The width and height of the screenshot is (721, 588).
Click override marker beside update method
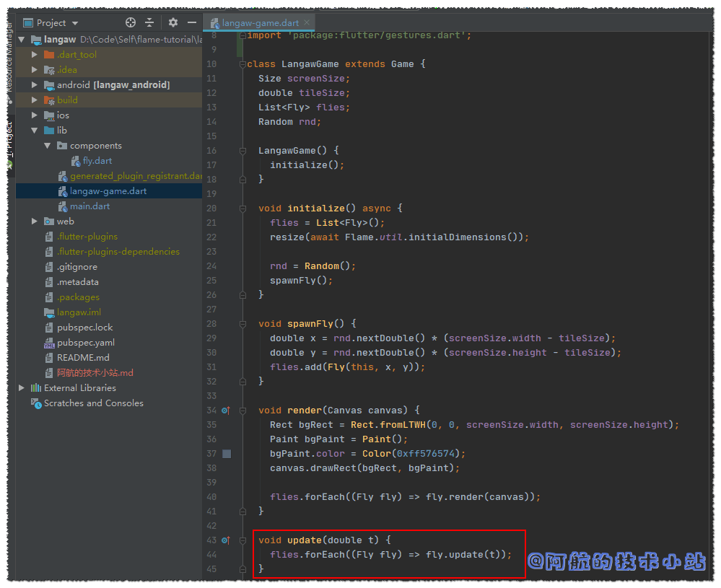[225, 540]
